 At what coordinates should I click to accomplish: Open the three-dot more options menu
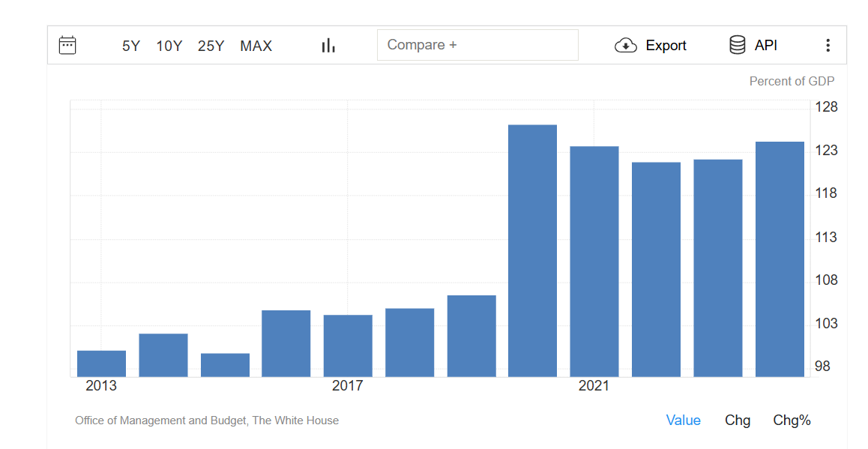point(828,46)
